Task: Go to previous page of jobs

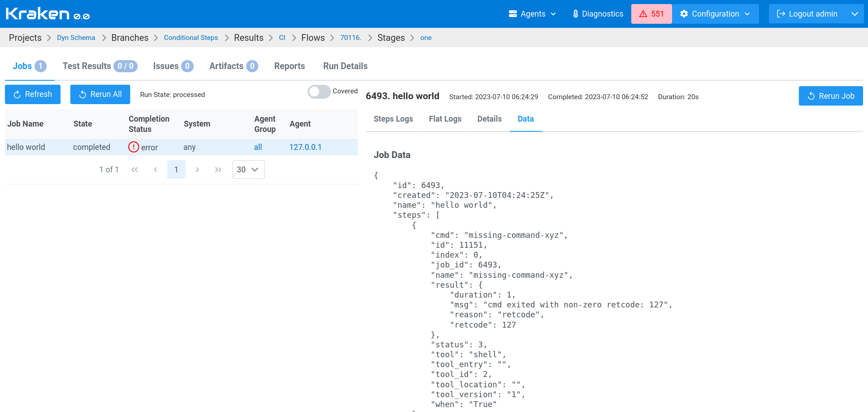Action: 155,169
